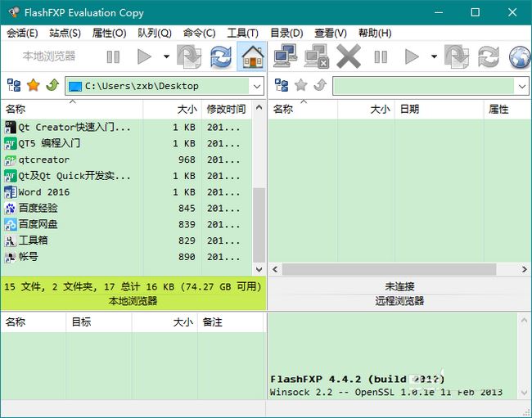Click the local list scroll down arrow
532x418 pixels.
click(259, 269)
